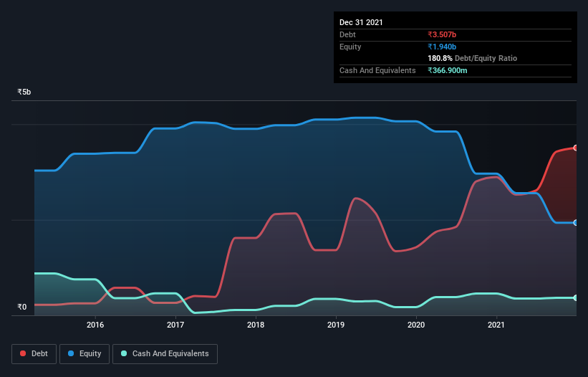Screen dimensions: 588x377
Task: Click the ₹0 y-axis label
Action: 22,307
